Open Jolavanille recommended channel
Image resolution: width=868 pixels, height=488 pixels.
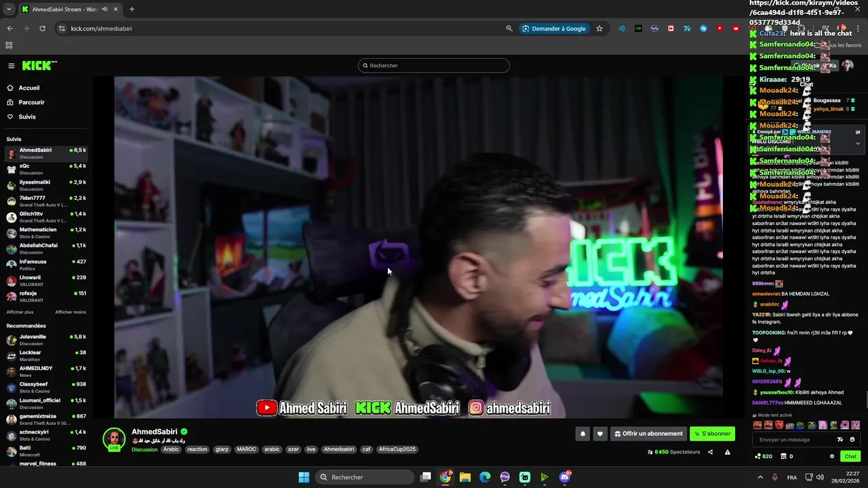tap(46, 340)
